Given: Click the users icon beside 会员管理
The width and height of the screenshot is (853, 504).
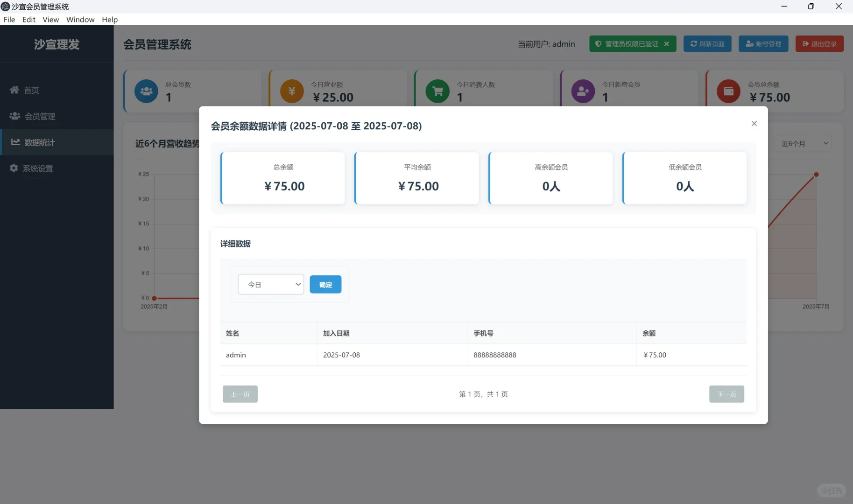Looking at the screenshot, I should pyautogui.click(x=15, y=116).
